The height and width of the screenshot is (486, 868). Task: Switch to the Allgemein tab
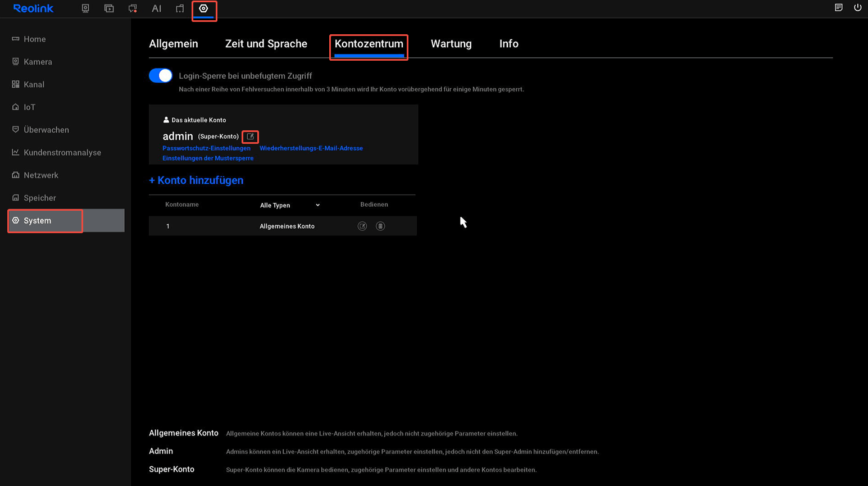pos(173,44)
